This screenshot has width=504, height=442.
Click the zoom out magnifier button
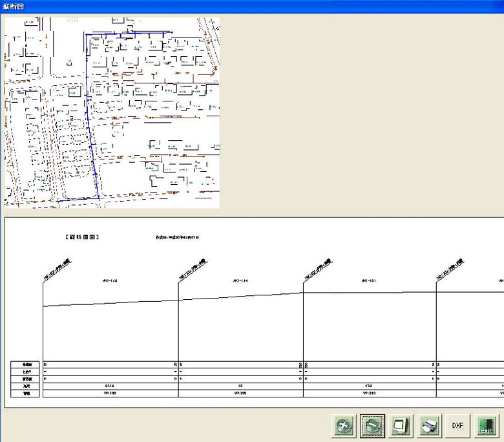click(373, 426)
